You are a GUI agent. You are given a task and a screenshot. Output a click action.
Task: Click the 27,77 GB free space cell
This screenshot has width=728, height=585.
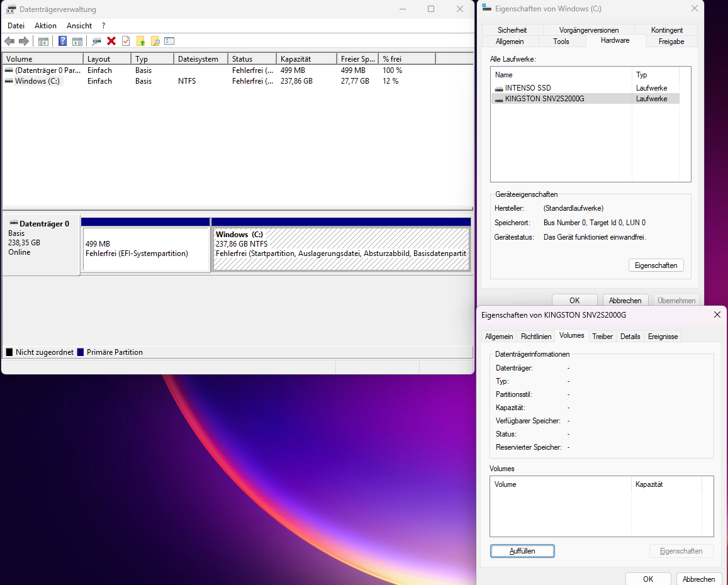tap(355, 81)
